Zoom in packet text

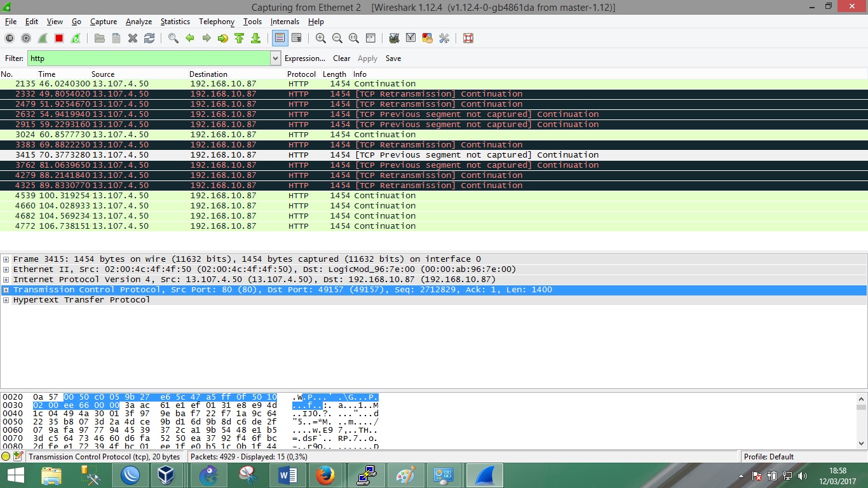321,38
